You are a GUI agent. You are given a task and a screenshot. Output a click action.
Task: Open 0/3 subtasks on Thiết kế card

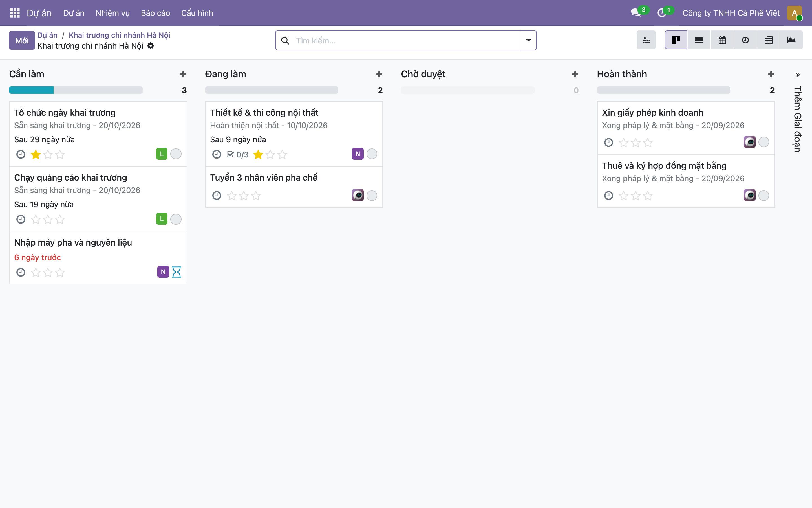(238, 155)
